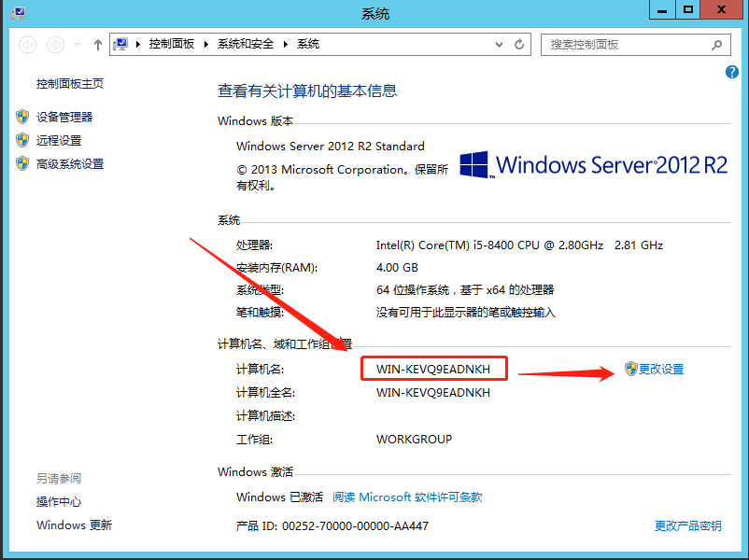Open the address bar dropdown arrow
The image size is (749, 560).
point(500,44)
